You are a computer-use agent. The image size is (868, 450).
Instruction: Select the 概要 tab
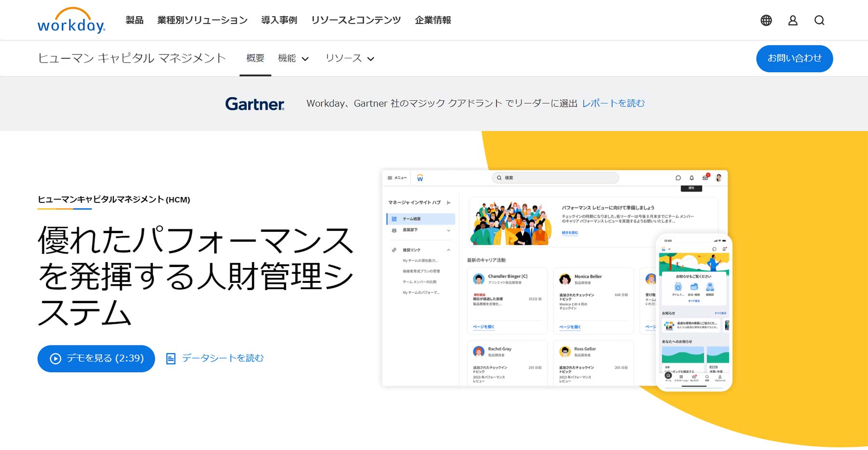(255, 58)
